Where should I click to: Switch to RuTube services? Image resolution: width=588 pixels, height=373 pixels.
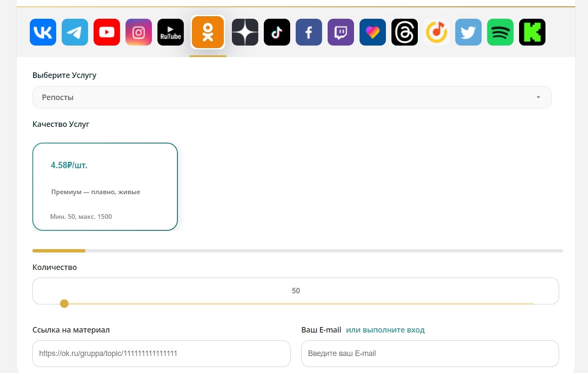pyautogui.click(x=171, y=32)
